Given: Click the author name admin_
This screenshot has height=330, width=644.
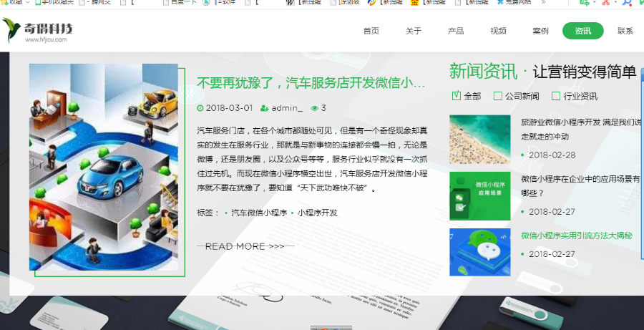Looking at the screenshot, I should click(x=287, y=108).
